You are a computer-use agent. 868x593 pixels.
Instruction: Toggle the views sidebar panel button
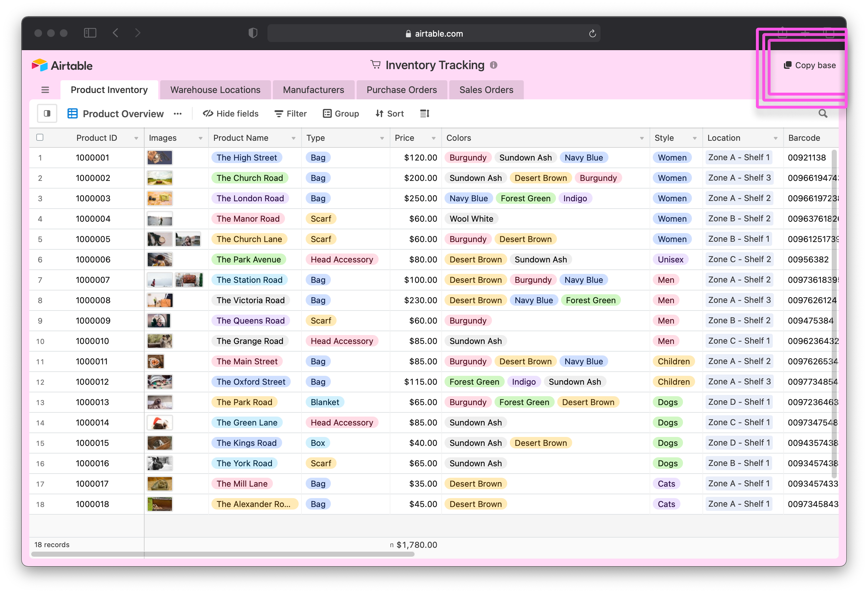47,114
